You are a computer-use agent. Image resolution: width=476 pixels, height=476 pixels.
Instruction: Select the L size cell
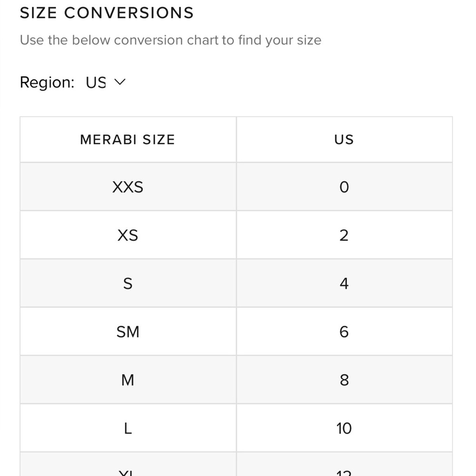coord(128,428)
